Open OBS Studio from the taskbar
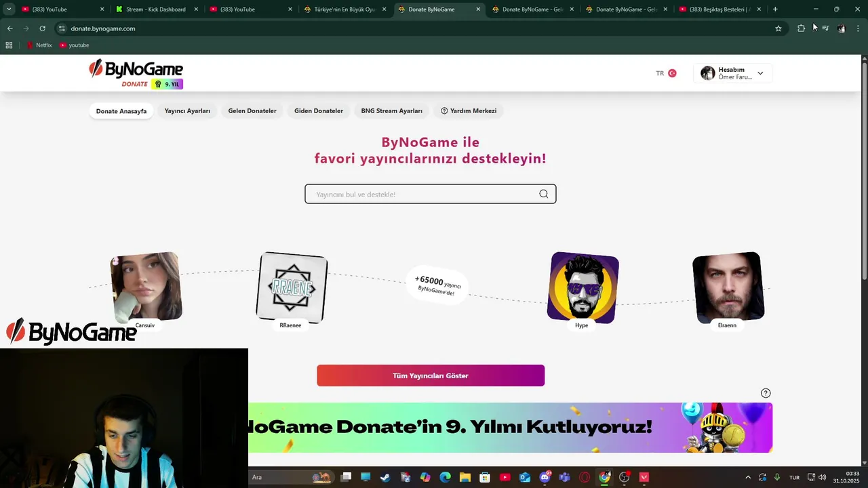Image resolution: width=868 pixels, height=488 pixels. pyautogui.click(x=625, y=477)
